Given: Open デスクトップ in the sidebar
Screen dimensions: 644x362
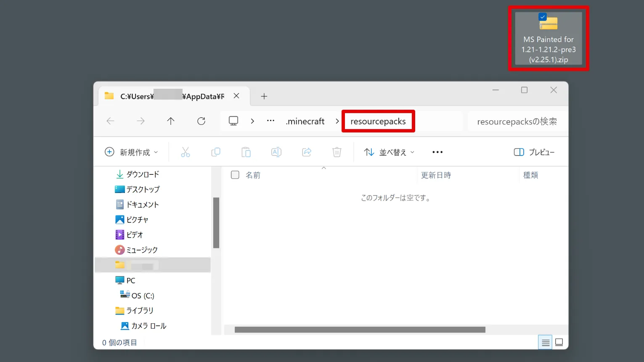Looking at the screenshot, I should click(138, 189).
